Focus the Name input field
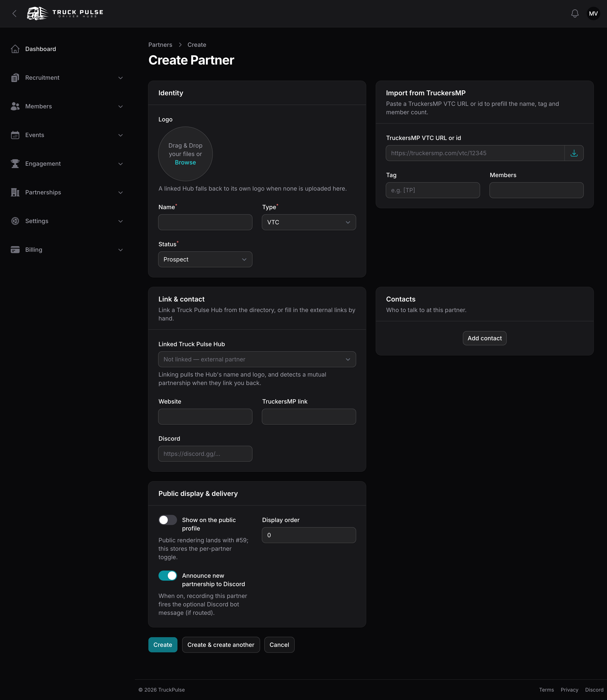This screenshot has width=607, height=700. pos(205,222)
